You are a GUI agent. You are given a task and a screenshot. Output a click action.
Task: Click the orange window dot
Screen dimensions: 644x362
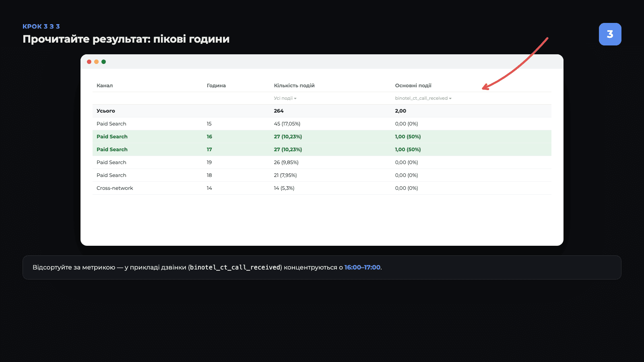click(x=96, y=62)
